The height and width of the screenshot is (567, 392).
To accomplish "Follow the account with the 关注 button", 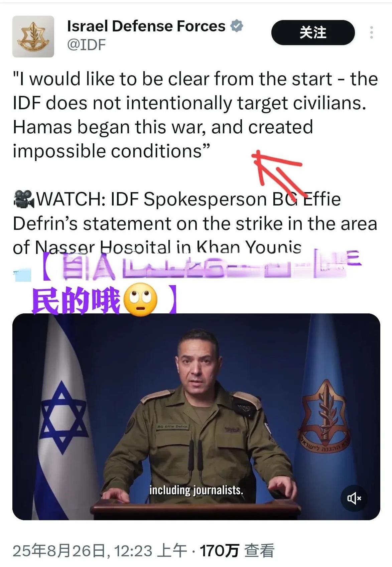I will click(x=313, y=32).
